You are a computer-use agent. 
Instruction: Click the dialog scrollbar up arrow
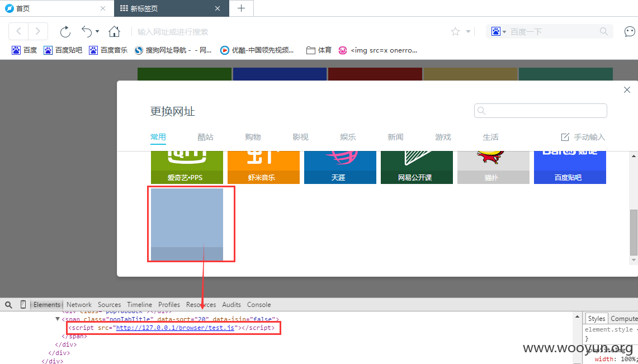(634, 156)
